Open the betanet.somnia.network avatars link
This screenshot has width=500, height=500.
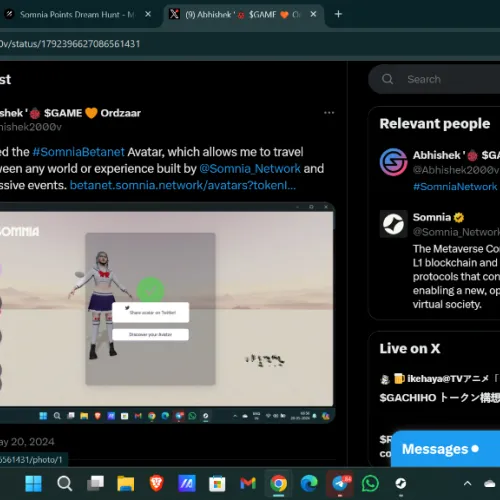pyautogui.click(x=183, y=185)
